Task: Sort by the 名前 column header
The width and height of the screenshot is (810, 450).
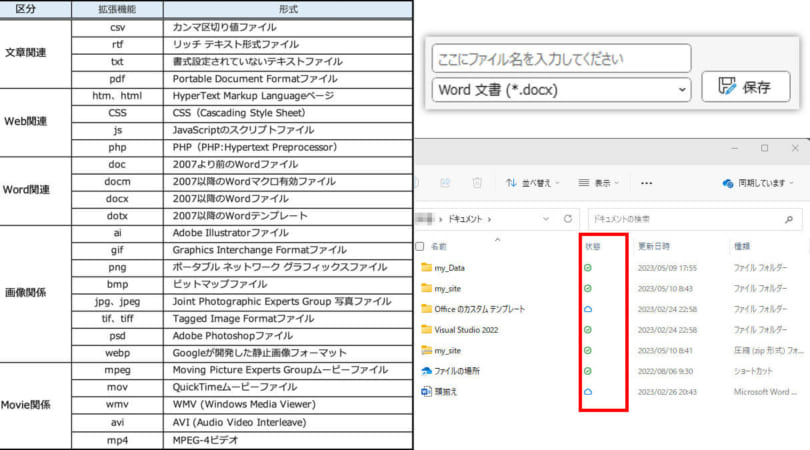Action: (x=439, y=246)
